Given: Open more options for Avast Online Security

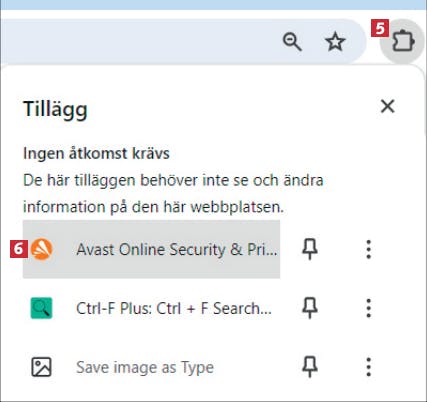Looking at the screenshot, I should [x=368, y=249].
